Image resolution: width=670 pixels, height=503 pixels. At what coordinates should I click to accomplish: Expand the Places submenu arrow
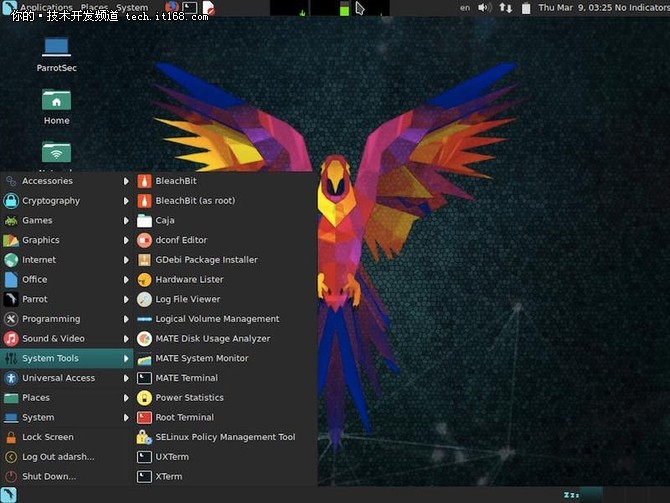click(126, 398)
